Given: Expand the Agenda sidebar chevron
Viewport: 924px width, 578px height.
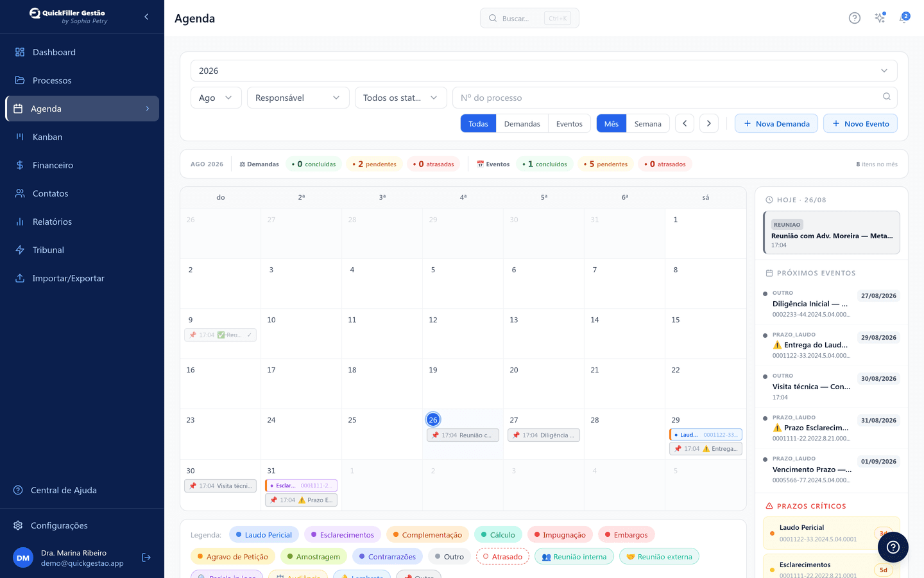Looking at the screenshot, I should [148, 109].
